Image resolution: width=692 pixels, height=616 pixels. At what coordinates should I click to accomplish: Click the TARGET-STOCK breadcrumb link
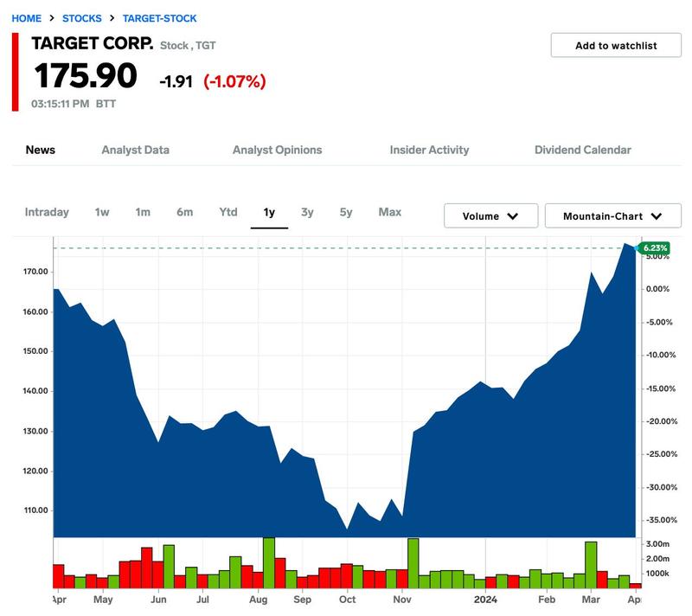pos(159,18)
